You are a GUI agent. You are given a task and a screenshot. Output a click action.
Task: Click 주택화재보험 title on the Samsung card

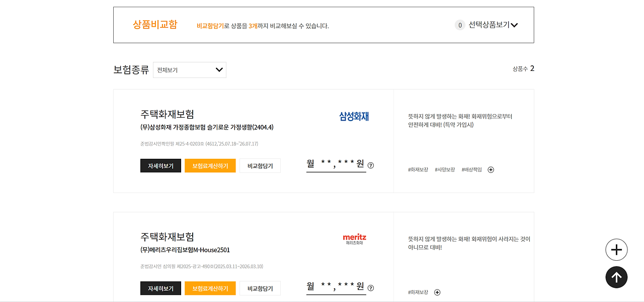point(167,114)
